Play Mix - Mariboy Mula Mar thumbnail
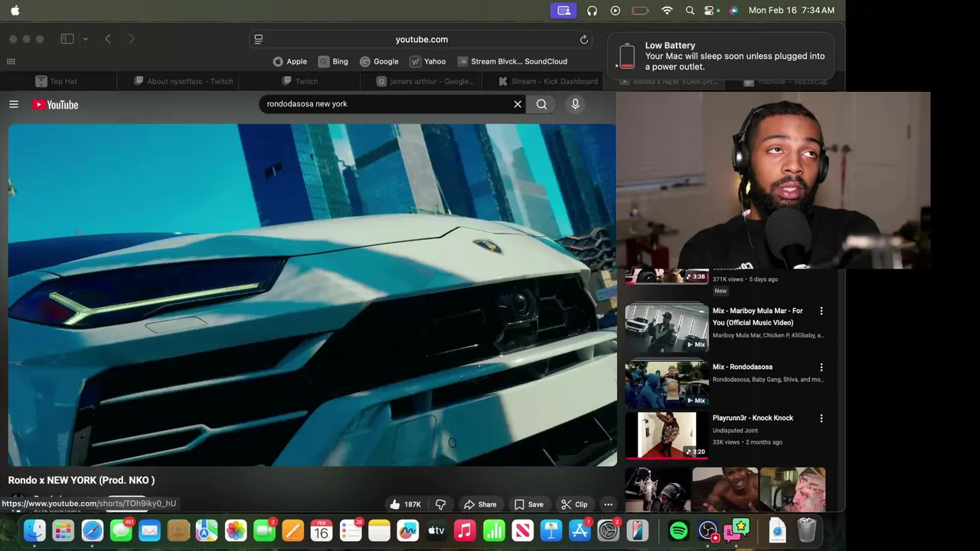The image size is (980, 551). (667, 328)
